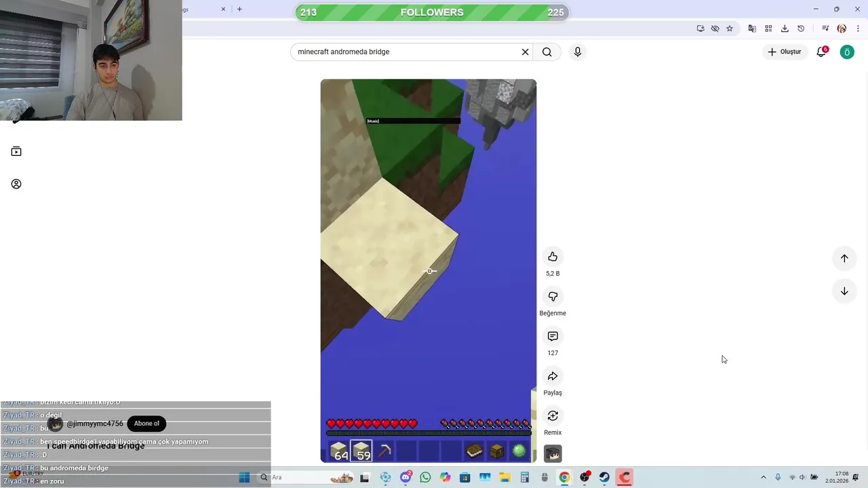Open File Explorer from the taskbar
This screenshot has height=488, width=868.
click(x=505, y=478)
